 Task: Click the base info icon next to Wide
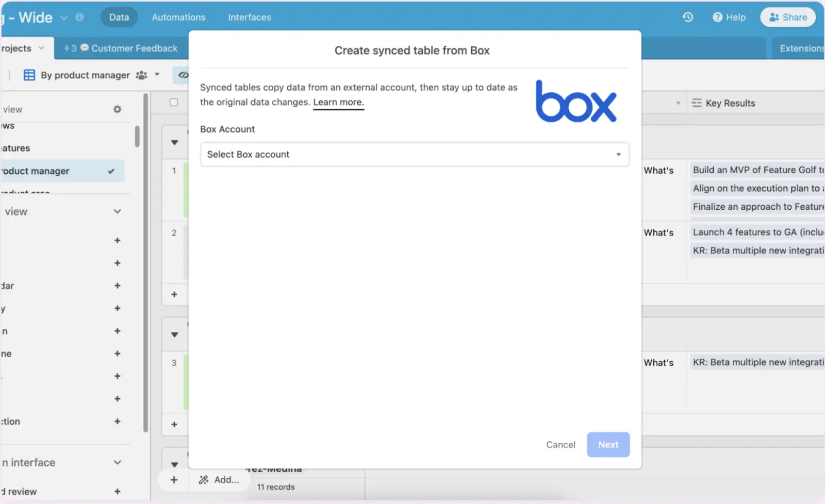(79, 17)
